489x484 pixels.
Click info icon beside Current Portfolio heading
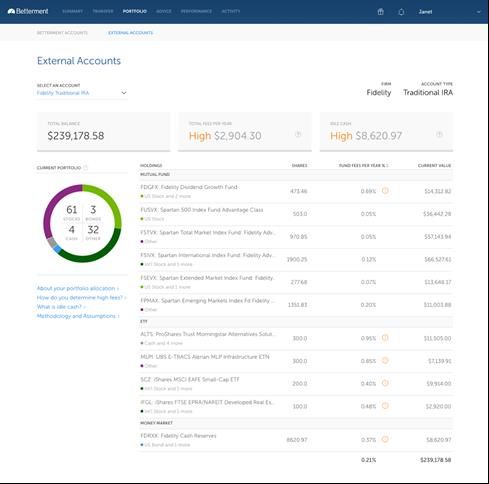click(86, 168)
